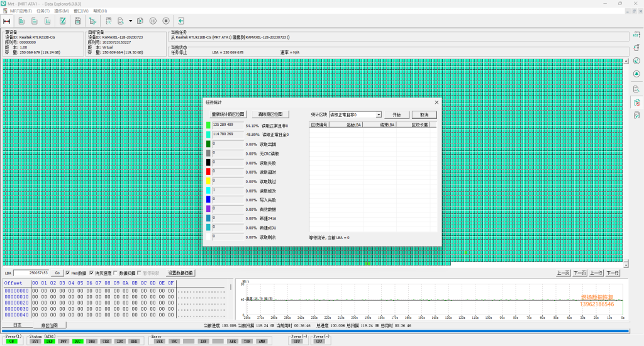The image size is (644, 346).
Task: Click the second green document icon in the toolbar
Action: [35, 21]
